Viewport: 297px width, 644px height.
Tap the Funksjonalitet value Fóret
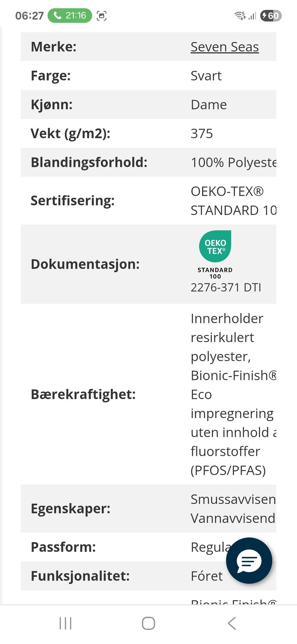click(207, 576)
